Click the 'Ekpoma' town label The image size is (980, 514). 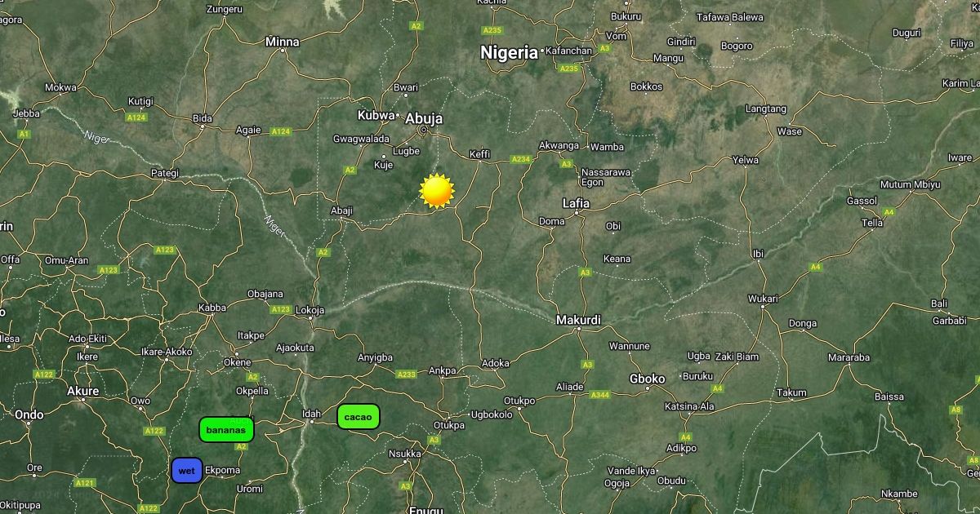click(x=223, y=471)
